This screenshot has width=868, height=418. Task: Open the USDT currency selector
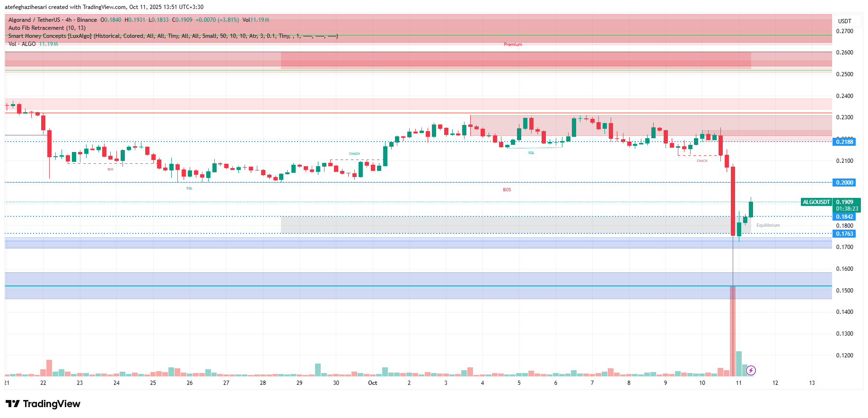pos(844,21)
